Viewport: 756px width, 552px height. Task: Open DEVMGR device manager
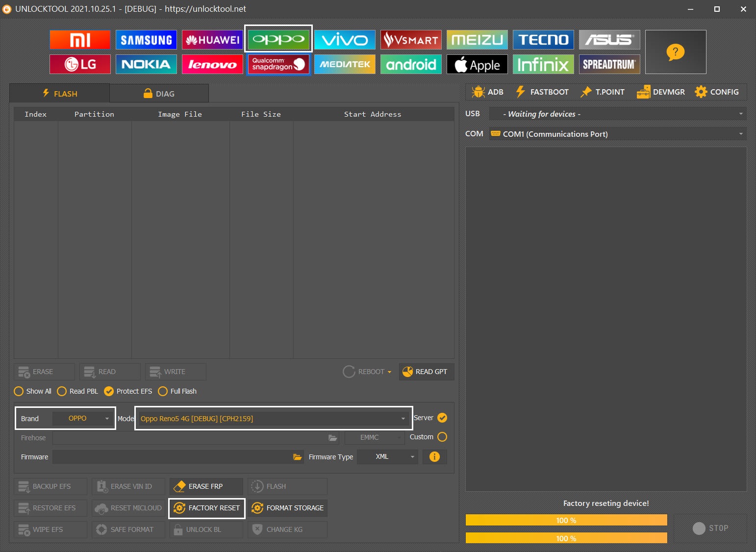(x=660, y=92)
